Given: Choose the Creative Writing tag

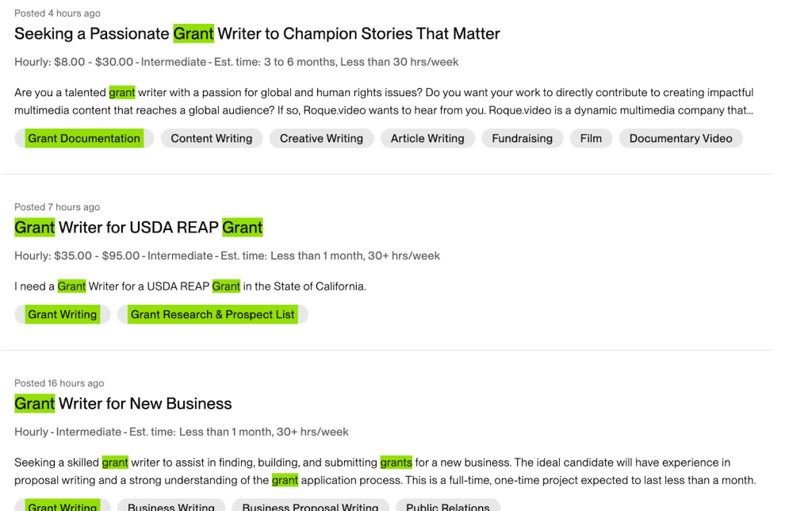Looking at the screenshot, I should pyautogui.click(x=321, y=138).
